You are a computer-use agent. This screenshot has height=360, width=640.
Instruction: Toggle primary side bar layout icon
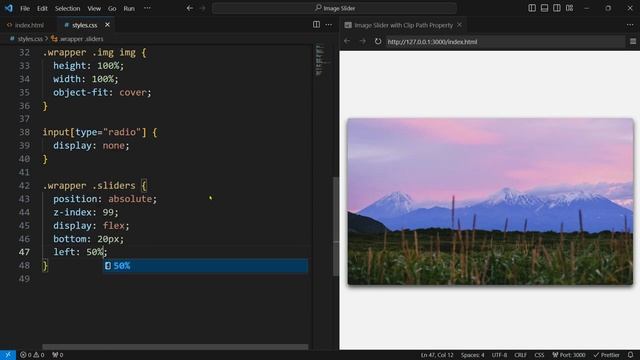coord(532,8)
